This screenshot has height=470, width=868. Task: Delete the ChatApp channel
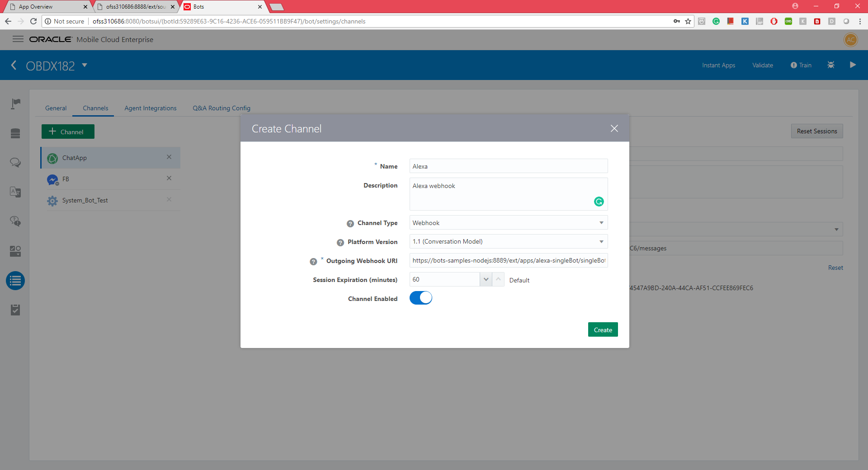click(169, 157)
